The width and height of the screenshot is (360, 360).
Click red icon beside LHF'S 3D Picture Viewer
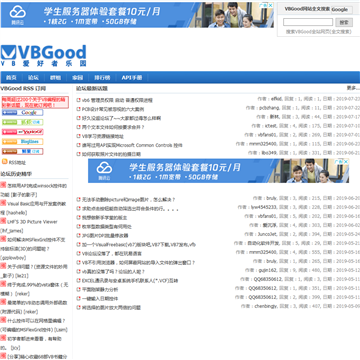pos(3,221)
